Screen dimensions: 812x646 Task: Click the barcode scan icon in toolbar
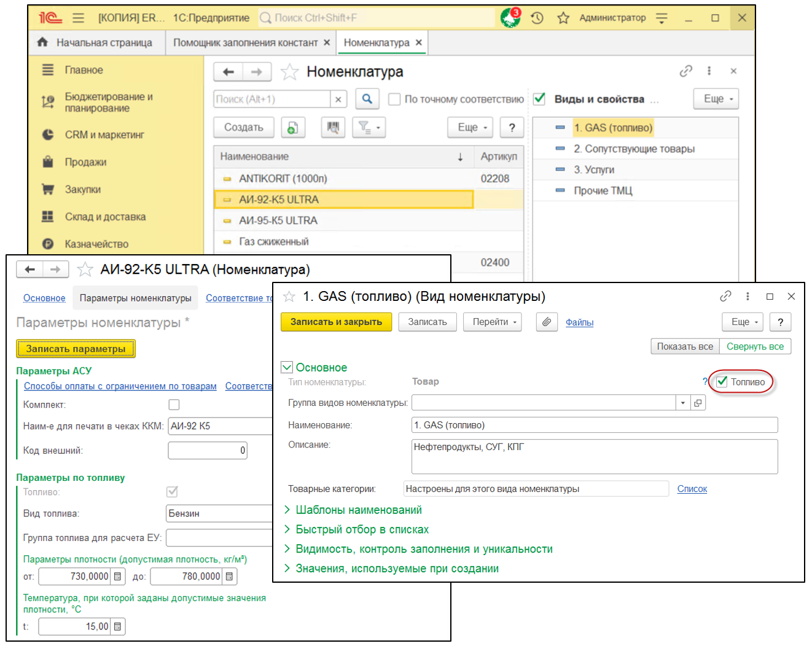pos(333,127)
